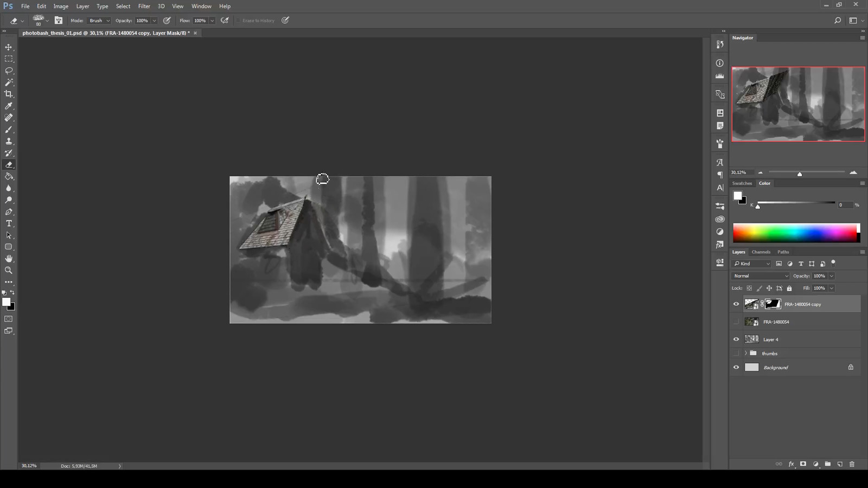Hide the FRA-1480054 copy layer

point(736,304)
